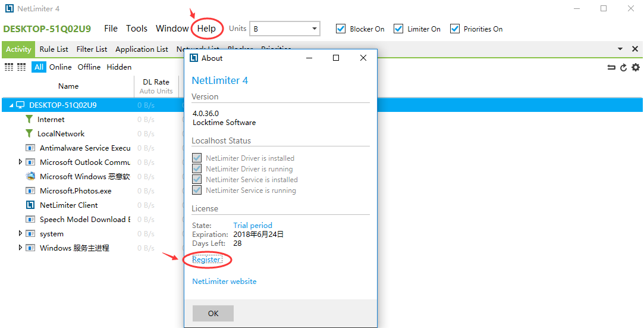
Task: Click the LocalNetwork filter funnel icon
Action: point(29,133)
